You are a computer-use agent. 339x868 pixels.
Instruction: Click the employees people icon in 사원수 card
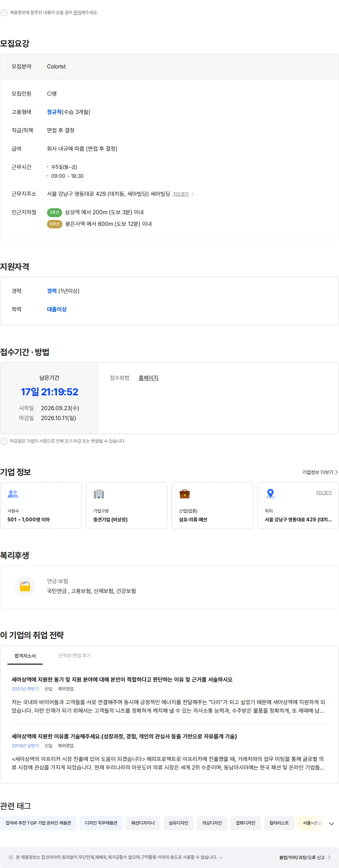pyautogui.click(x=13, y=493)
